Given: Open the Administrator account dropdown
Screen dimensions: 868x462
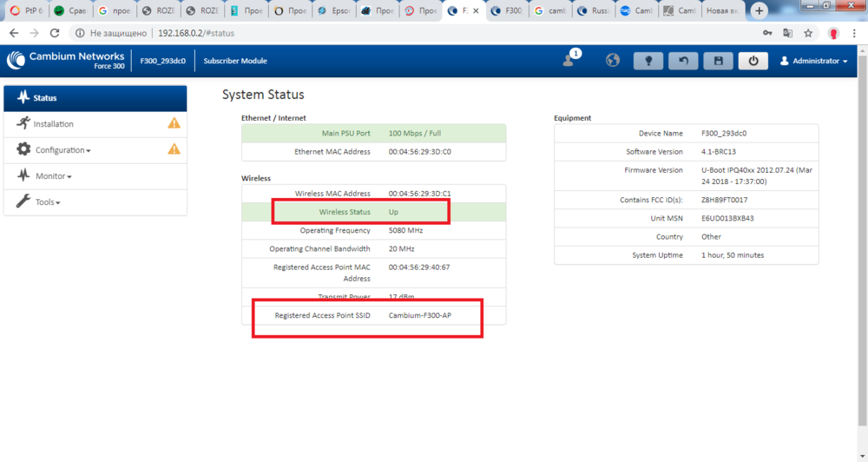Looking at the screenshot, I should click(813, 61).
